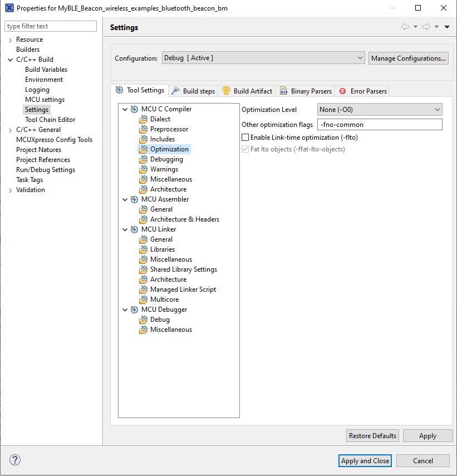This screenshot has width=457, height=476.
Task: Click the Error Parsers red icon
Action: [x=342, y=91]
